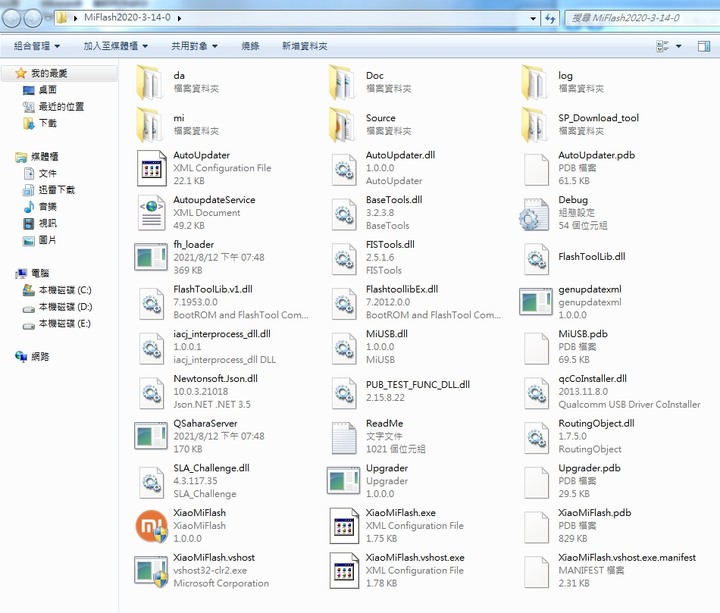
Task: Expand the MiFlash2020-3-14-0 breadcrumb arrow
Action: 179,18
